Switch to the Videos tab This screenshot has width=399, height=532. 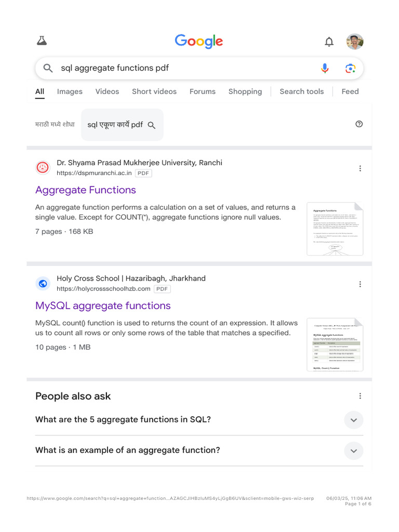(x=107, y=91)
